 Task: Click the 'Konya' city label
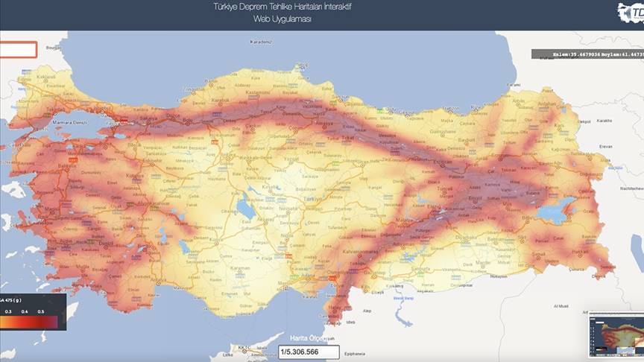click(216, 240)
